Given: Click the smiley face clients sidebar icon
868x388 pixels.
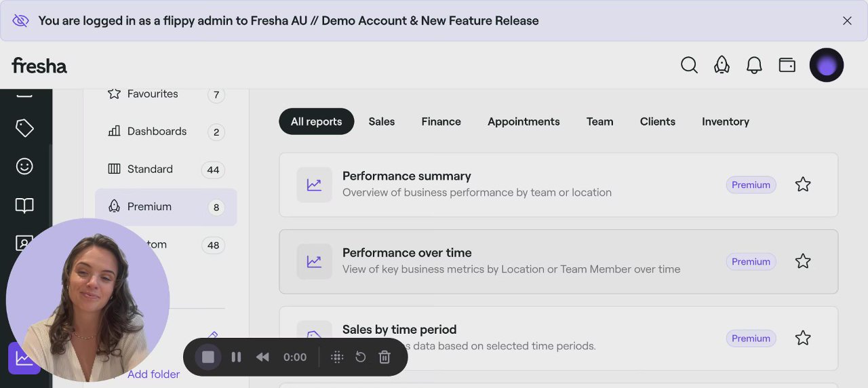Looking at the screenshot, I should (x=24, y=166).
